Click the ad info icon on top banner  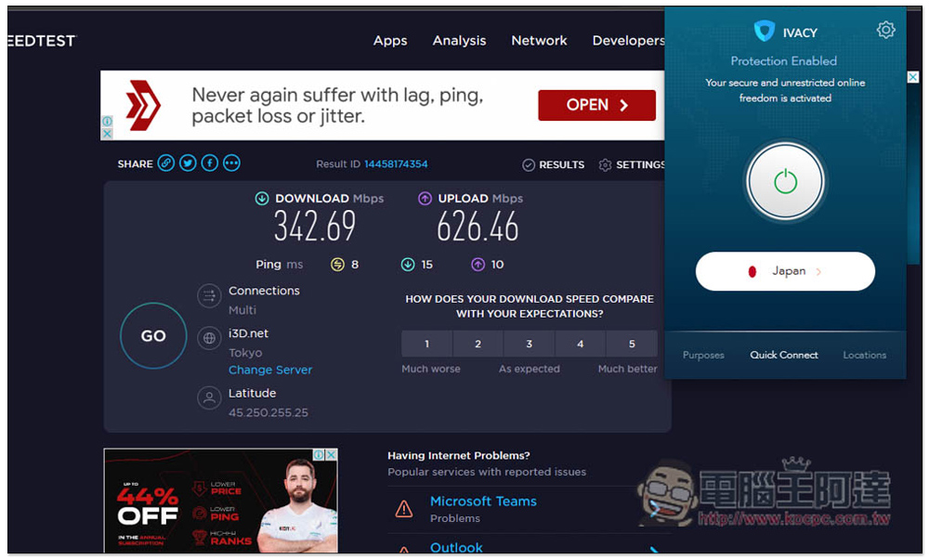(107, 122)
